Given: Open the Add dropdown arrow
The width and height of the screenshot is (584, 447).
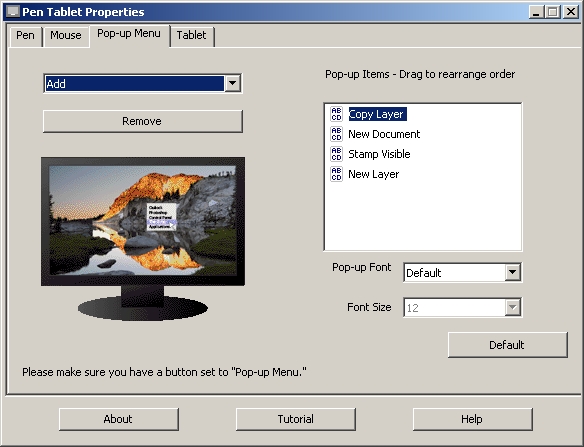Looking at the screenshot, I should coord(232,83).
